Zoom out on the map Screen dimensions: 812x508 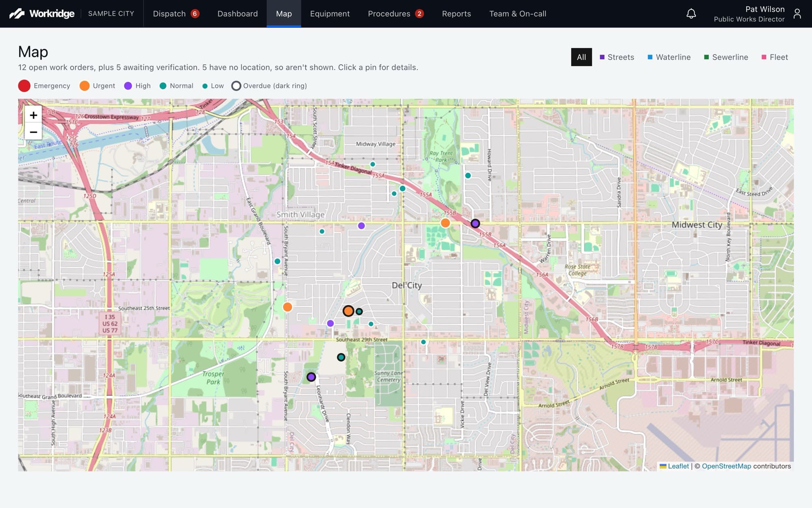coord(33,132)
